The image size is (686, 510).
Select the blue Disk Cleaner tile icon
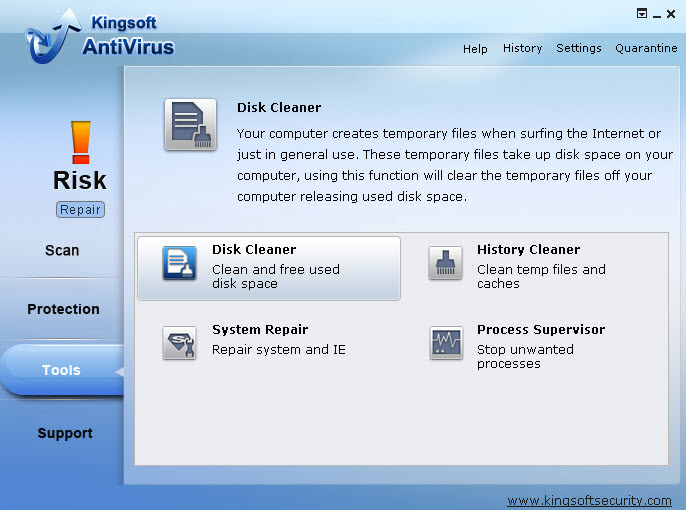[179, 263]
